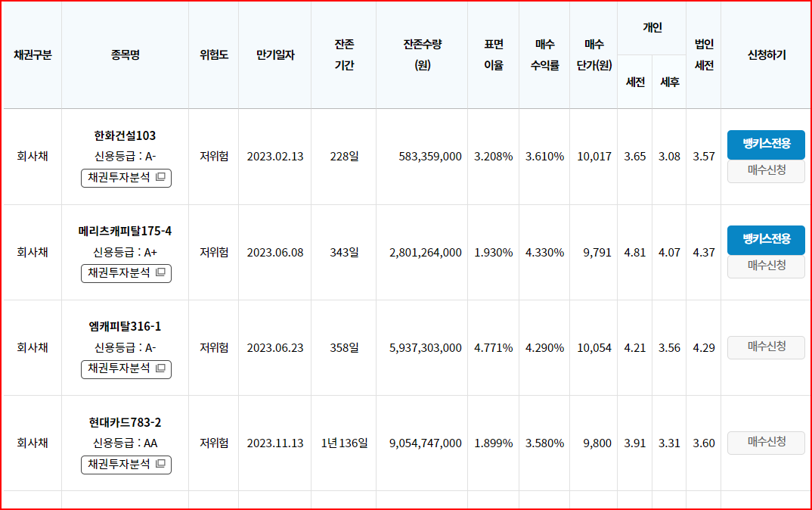This screenshot has width=812, height=510.
Task: Click 뱅키스전용 button in 메리츠캐피탈175-4 row
Action: 766,239
